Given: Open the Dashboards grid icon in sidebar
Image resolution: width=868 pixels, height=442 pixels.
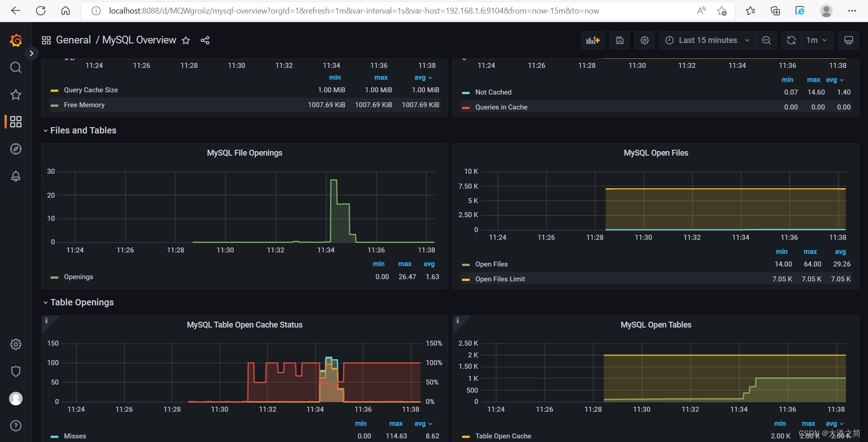Looking at the screenshot, I should tap(16, 122).
